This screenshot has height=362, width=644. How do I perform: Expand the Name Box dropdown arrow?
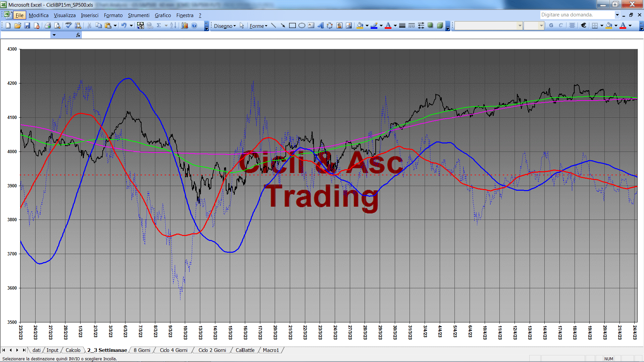point(54,35)
